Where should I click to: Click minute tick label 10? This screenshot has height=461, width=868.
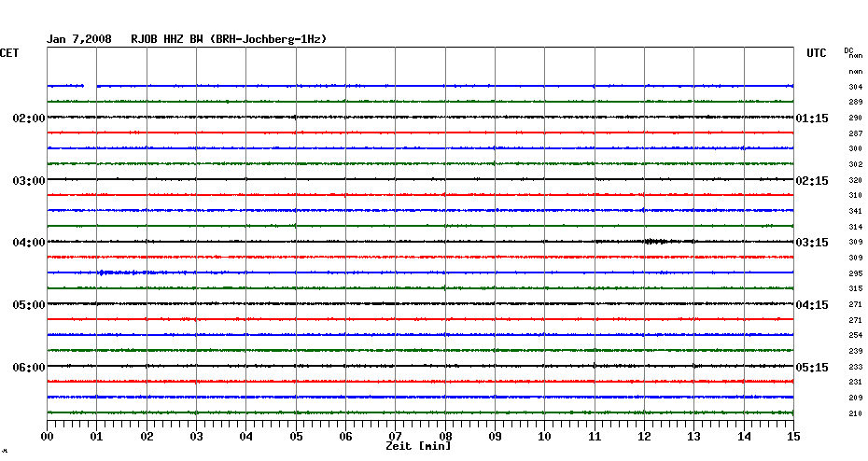tap(545, 437)
